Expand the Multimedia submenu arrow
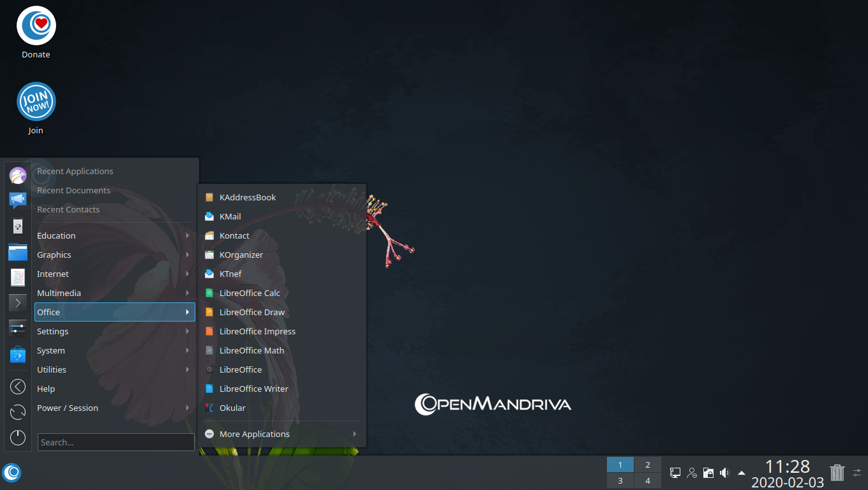This screenshot has width=868, height=490. [188, 293]
